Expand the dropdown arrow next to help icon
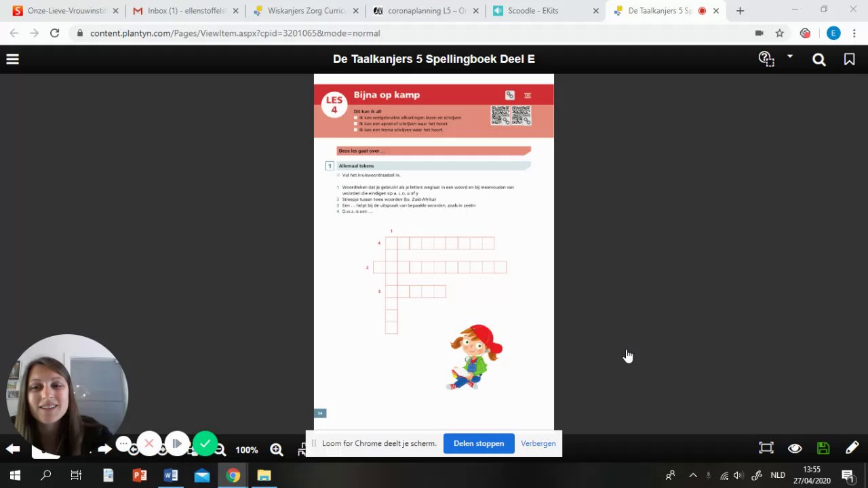 pyautogui.click(x=790, y=57)
